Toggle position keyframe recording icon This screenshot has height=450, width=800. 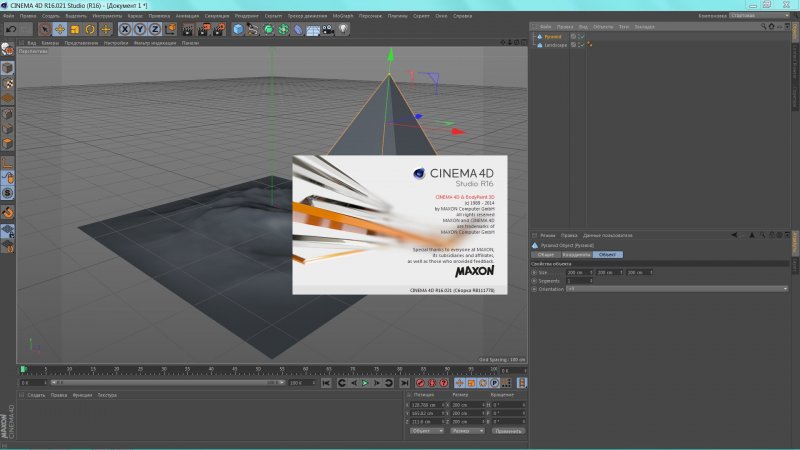(459, 383)
